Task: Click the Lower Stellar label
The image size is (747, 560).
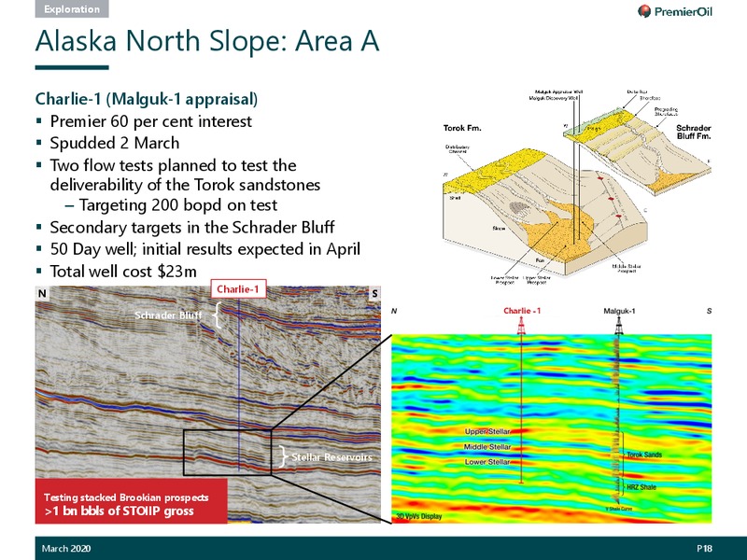Action: click(487, 462)
